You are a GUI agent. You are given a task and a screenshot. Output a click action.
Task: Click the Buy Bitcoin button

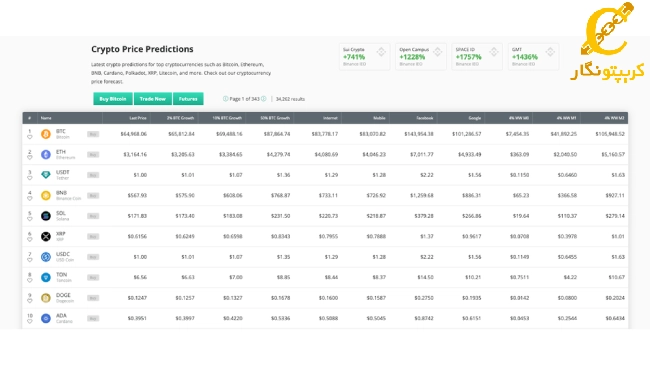(x=113, y=99)
